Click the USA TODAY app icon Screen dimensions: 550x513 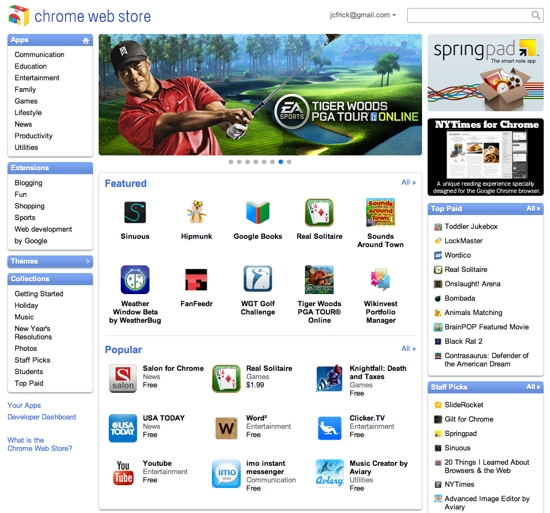[123, 428]
